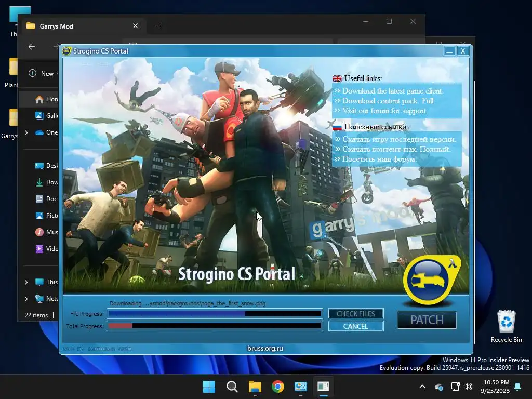Expand the This PC node in File Explorer
Viewport: 532px width, 399px height.
[26, 282]
